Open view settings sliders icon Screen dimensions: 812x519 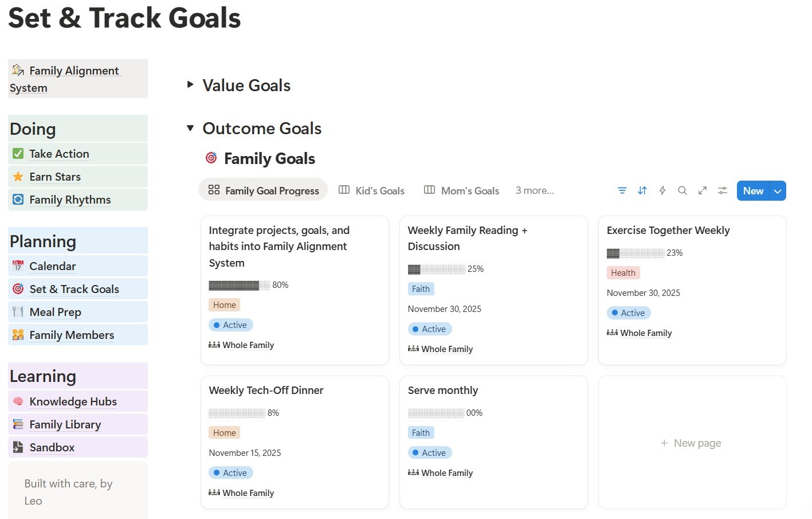[723, 190]
